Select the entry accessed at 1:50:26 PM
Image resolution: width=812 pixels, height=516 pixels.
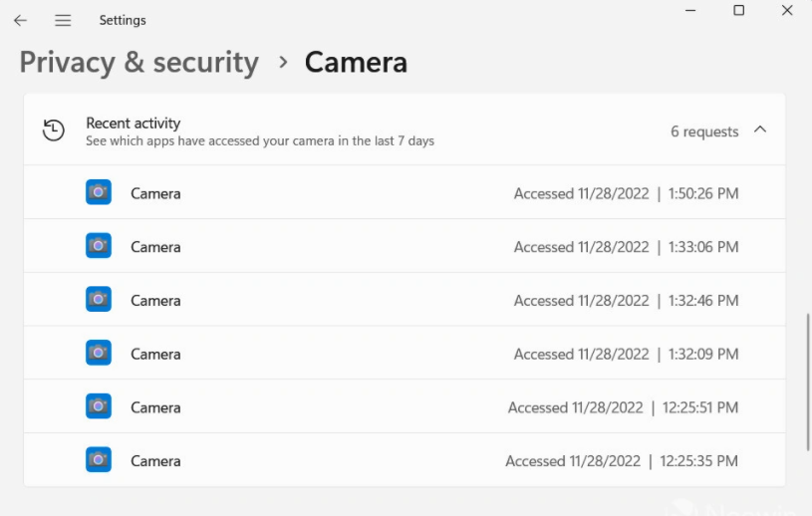tap(405, 192)
